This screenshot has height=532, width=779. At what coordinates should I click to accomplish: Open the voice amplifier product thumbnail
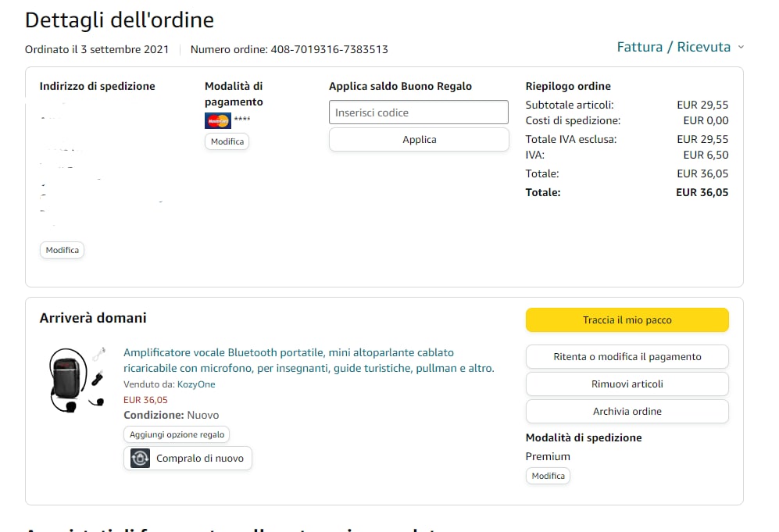pos(77,380)
